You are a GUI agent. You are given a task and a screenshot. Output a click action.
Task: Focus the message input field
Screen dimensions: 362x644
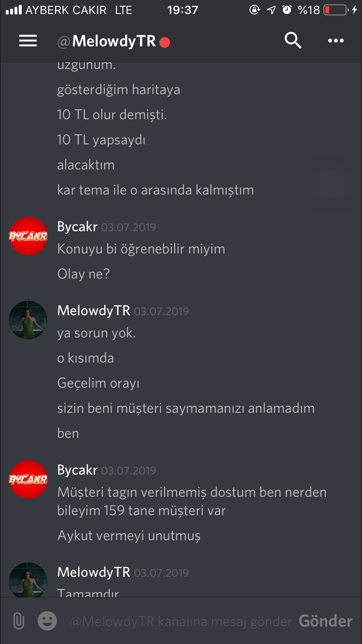pyautogui.click(x=181, y=621)
